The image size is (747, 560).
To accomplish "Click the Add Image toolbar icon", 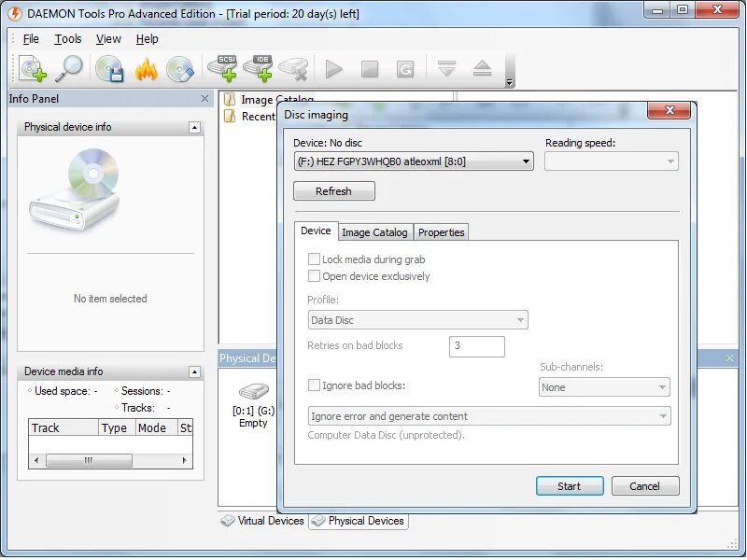I will tap(33, 69).
